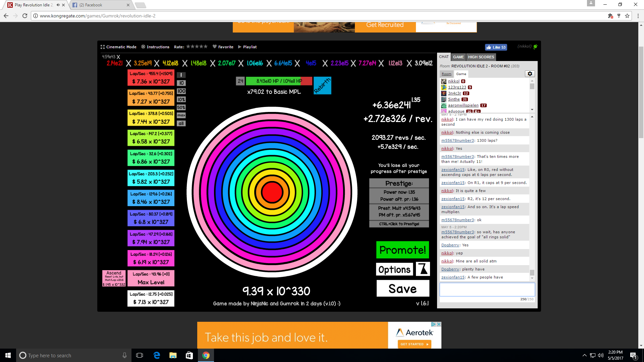This screenshot has height=362, width=644.
Task: Upgrade the red ring lap speed
Action: [x=151, y=78]
